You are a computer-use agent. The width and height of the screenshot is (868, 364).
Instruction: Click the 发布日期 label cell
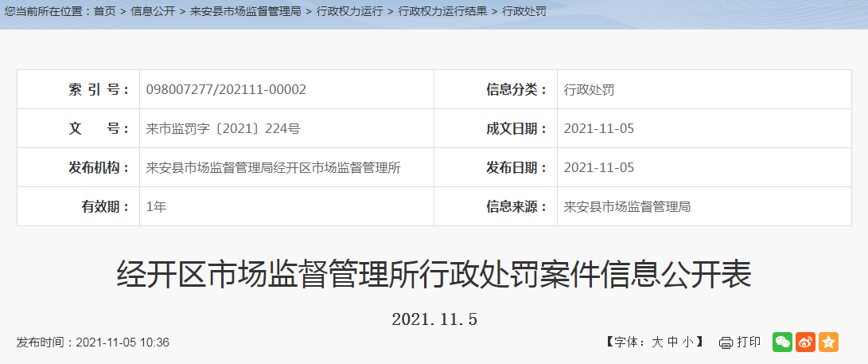tap(496, 168)
